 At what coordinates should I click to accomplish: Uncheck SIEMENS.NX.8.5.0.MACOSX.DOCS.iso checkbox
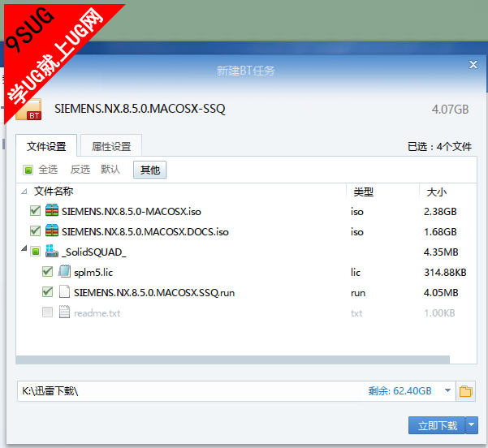(35, 230)
